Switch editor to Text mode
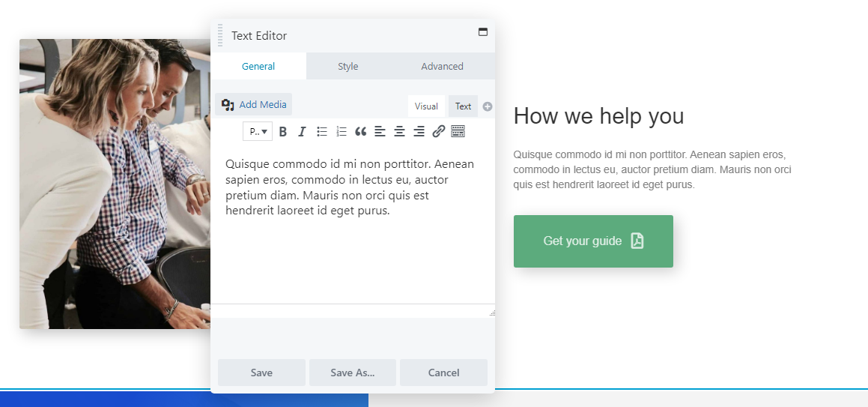The image size is (868, 407). pyautogui.click(x=463, y=106)
